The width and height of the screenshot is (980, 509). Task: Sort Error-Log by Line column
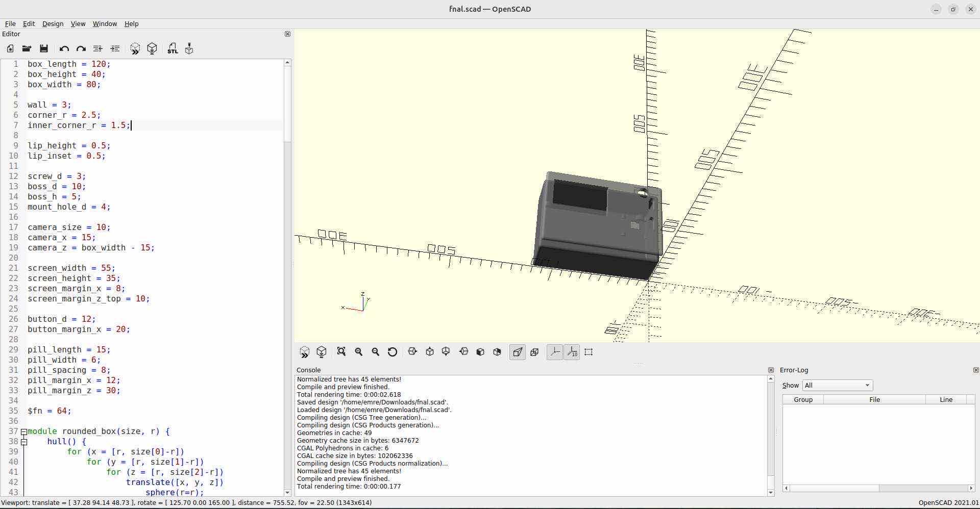coord(946,400)
